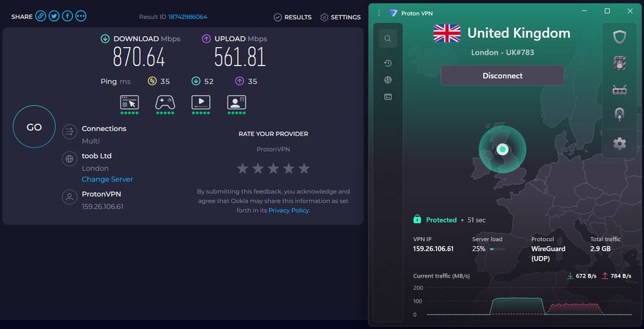Click the toob Ltd server globe icon

[x=69, y=159]
